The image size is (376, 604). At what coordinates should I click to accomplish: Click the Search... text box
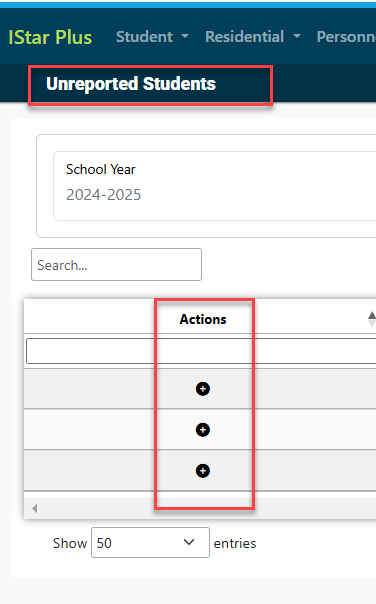(116, 265)
